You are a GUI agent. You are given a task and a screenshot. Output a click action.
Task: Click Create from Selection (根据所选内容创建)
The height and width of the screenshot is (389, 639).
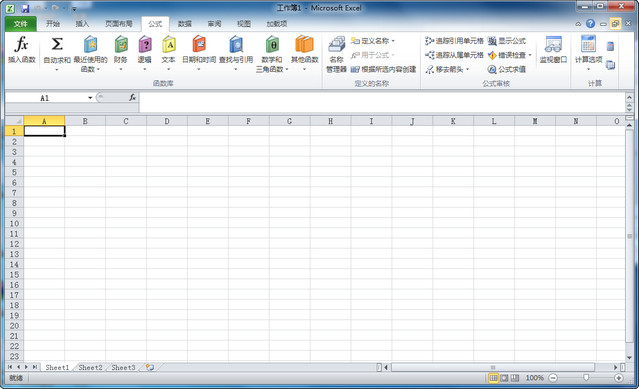point(383,69)
